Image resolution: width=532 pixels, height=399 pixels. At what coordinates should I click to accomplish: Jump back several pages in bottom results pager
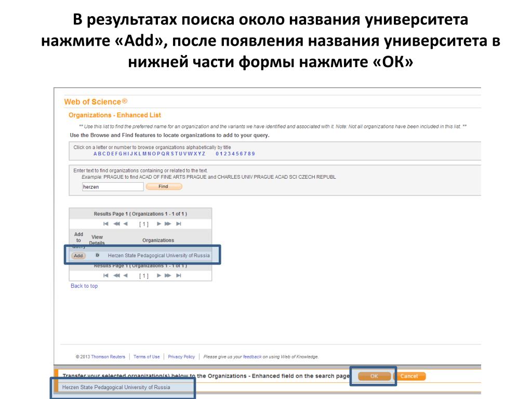116,275
